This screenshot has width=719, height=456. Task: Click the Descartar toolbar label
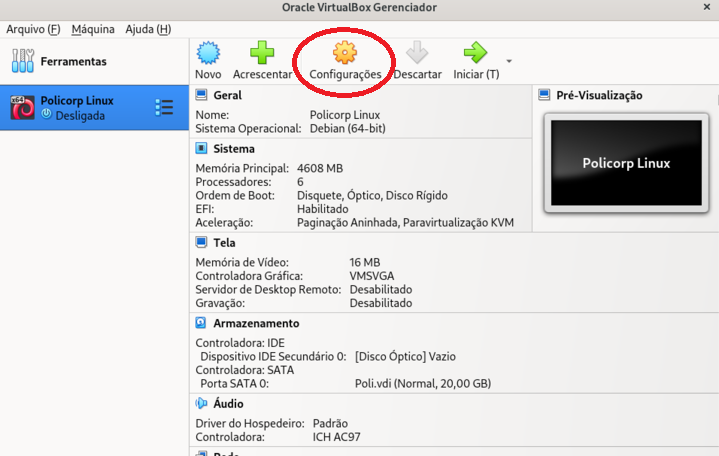[x=417, y=74]
